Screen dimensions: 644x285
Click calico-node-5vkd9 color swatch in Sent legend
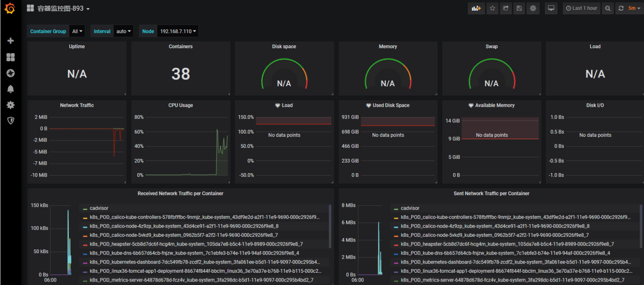[x=396, y=236]
